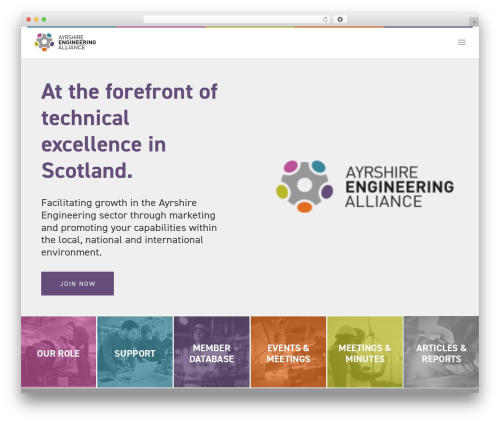Click the paragraph starting 'Facilitating growth in the Ayrshire'

coord(129,228)
